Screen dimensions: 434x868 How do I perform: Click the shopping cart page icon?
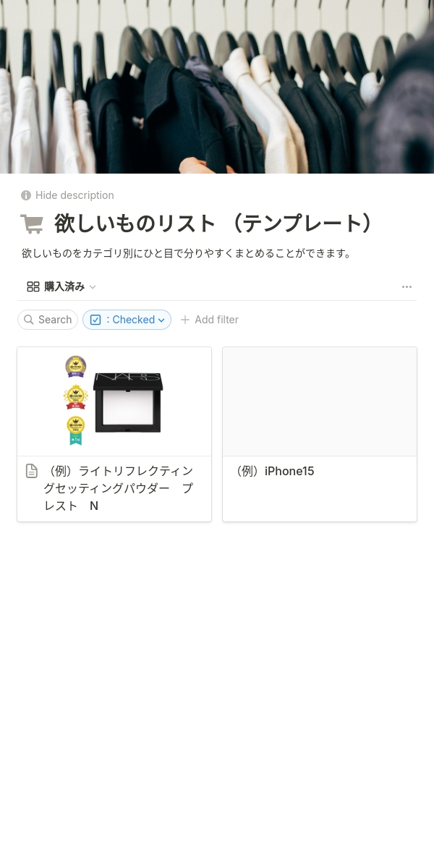point(32,224)
